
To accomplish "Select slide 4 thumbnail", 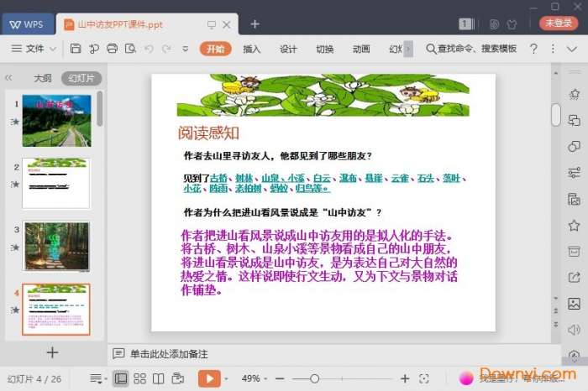I will pos(56,309).
